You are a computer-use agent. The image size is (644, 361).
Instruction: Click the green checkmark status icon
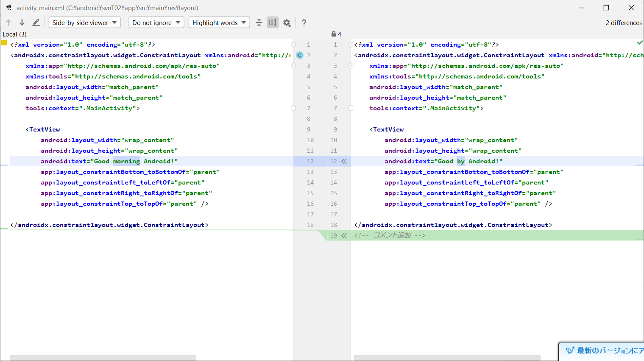coord(639,43)
